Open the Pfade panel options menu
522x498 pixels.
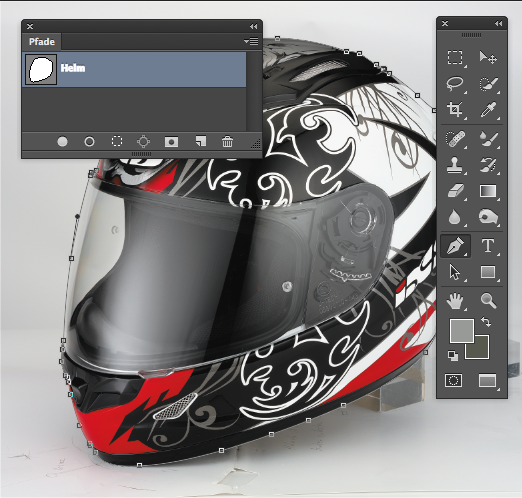click(x=251, y=41)
